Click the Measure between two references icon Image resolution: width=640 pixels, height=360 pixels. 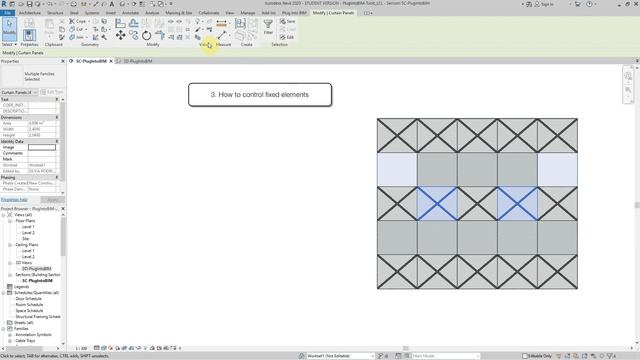click(222, 36)
